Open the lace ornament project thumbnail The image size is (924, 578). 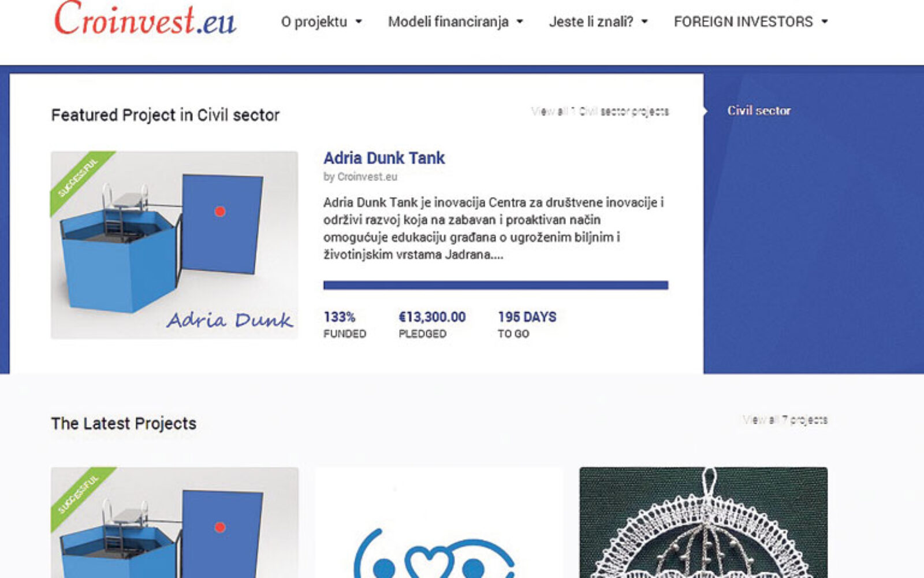coord(703,523)
